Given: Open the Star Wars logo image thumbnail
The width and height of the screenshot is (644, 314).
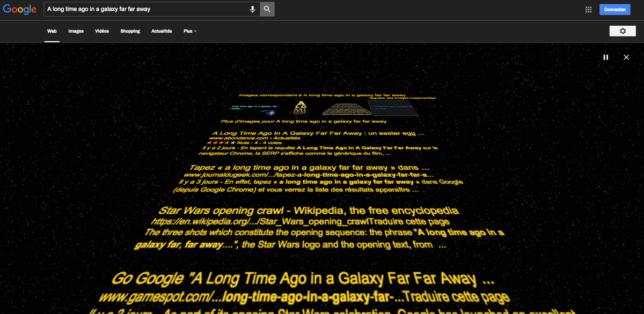Looking at the screenshot, I should tap(301, 107).
